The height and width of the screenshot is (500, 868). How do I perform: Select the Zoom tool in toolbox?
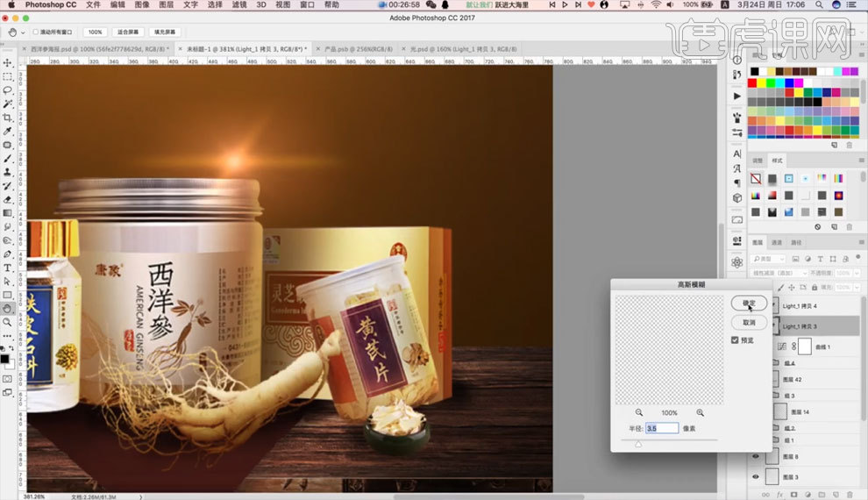8,322
